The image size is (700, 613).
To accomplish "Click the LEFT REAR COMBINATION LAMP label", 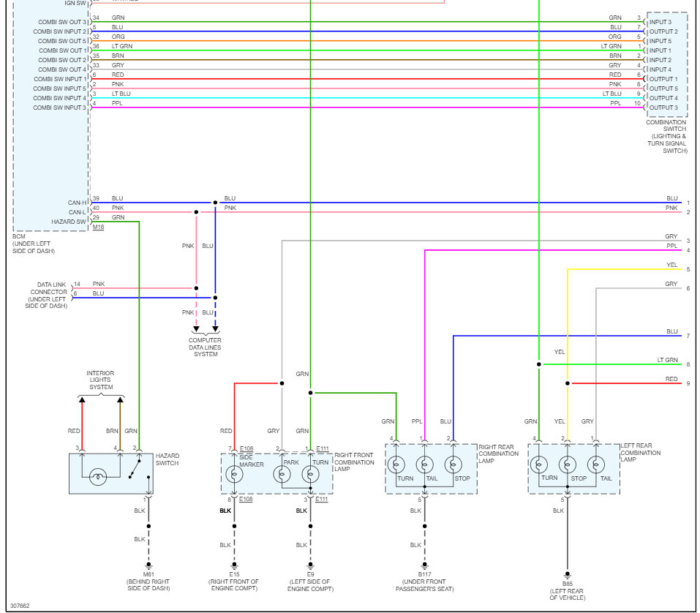I will [641, 452].
